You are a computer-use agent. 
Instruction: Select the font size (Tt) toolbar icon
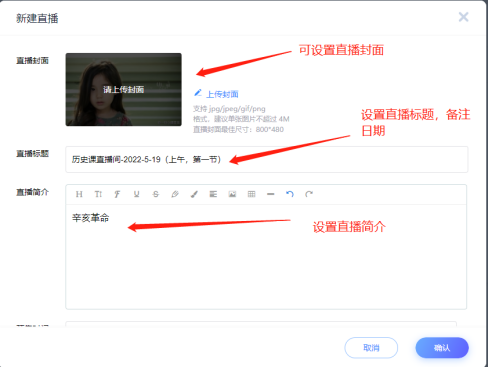tap(98, 194)
